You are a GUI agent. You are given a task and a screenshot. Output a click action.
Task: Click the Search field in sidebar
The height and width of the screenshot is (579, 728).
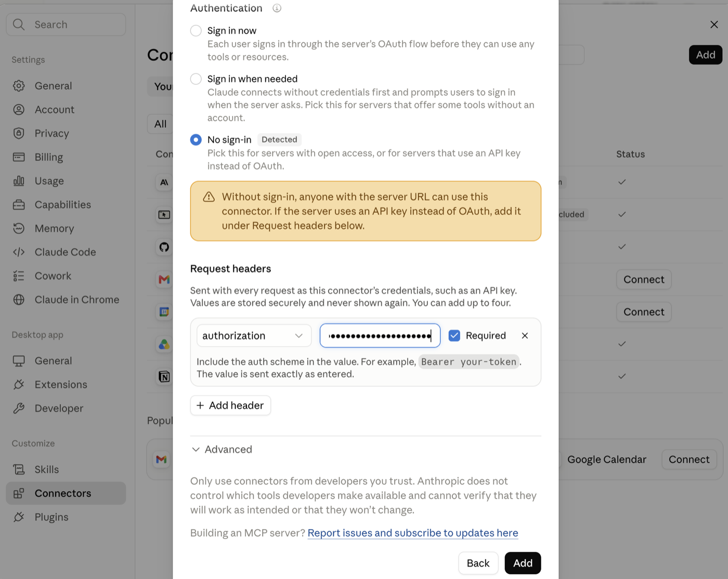pyautogui.click(x=66, y=24)
